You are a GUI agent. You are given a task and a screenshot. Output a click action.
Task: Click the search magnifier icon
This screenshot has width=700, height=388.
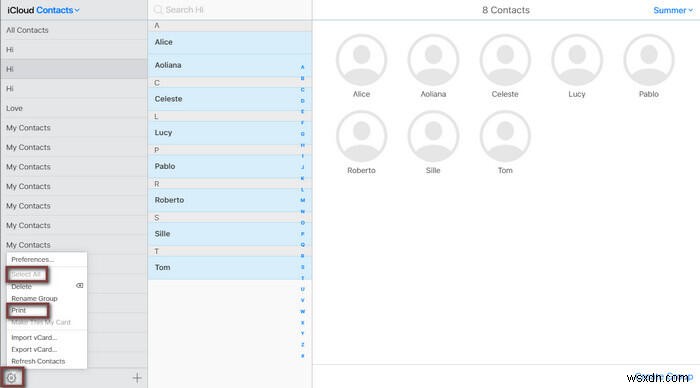tap(158, 9)
